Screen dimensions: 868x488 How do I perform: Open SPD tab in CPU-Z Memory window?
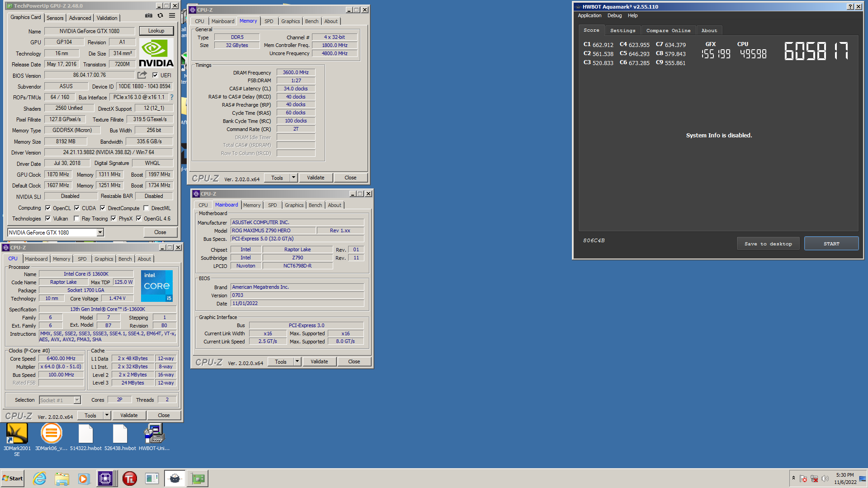[269, 21]
